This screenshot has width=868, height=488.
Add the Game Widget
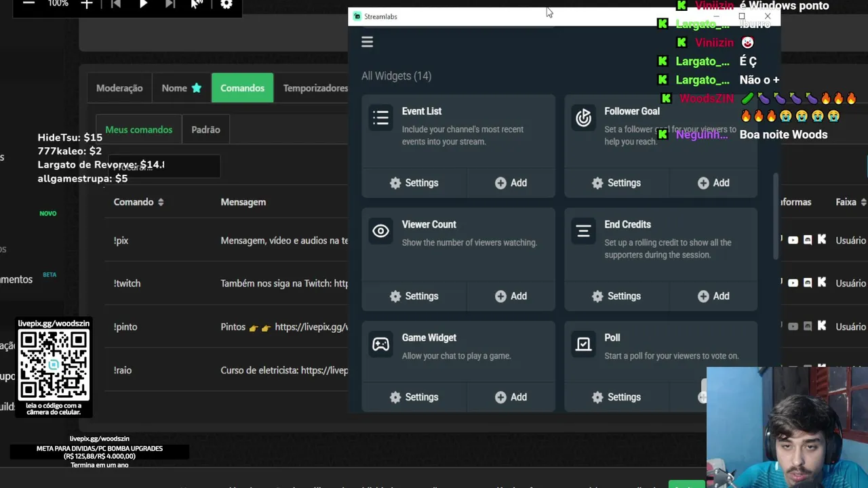coord(511,397)
